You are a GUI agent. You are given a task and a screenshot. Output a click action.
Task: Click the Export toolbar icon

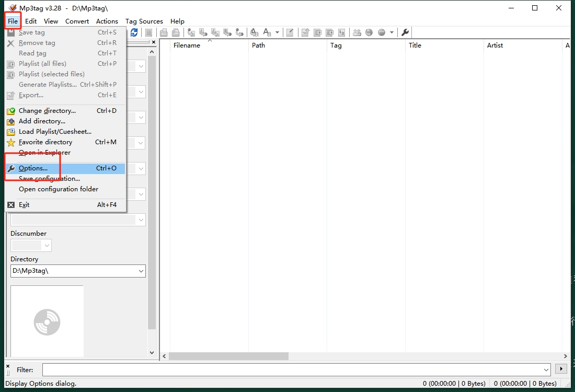click(305, 32)
